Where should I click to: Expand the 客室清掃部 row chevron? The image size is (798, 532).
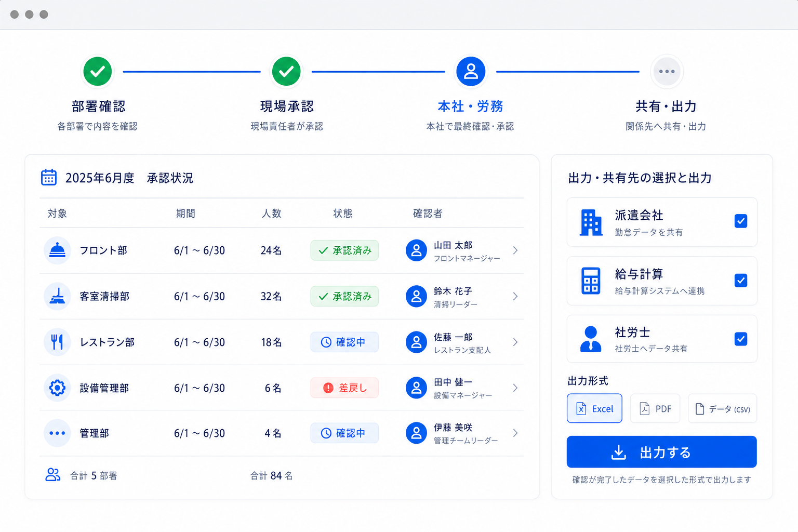pos(515,296)
